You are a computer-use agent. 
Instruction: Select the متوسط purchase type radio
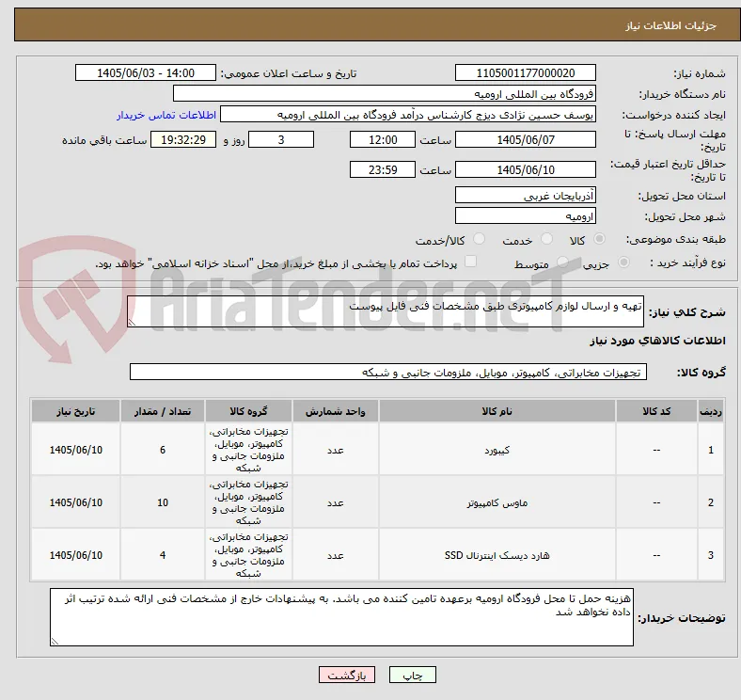562,262
